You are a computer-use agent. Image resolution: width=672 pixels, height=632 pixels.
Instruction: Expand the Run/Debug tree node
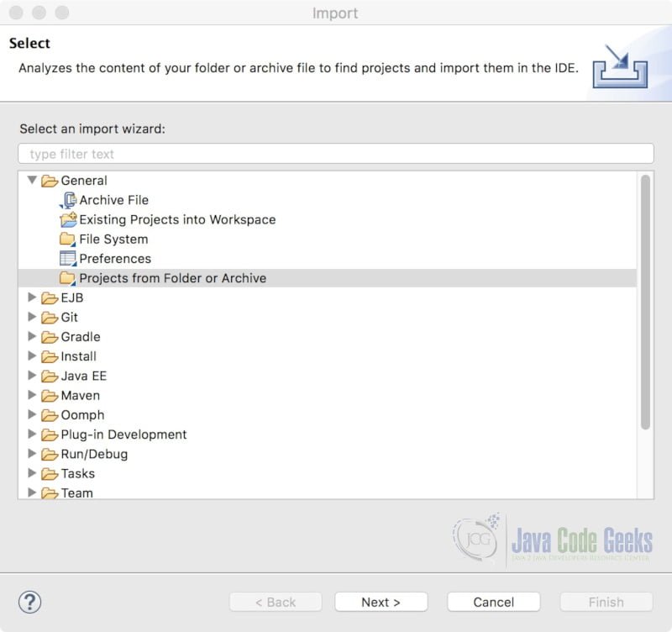point(33,454)
